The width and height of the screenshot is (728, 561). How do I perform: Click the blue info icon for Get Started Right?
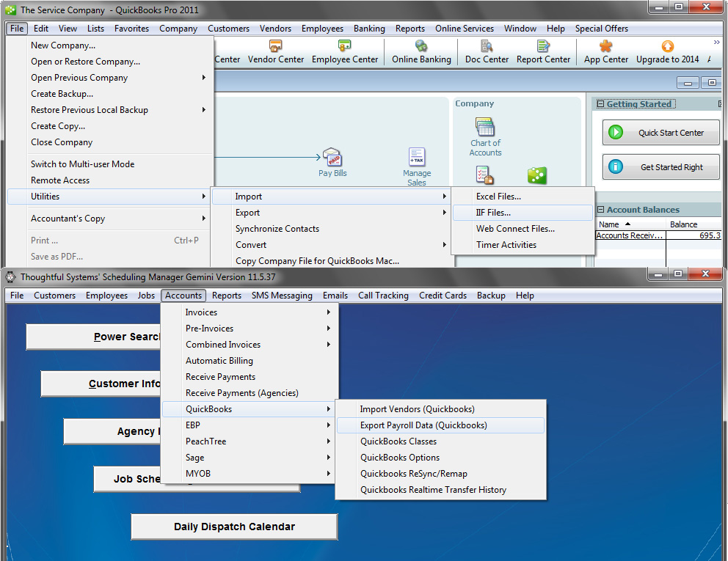(616, 166)
